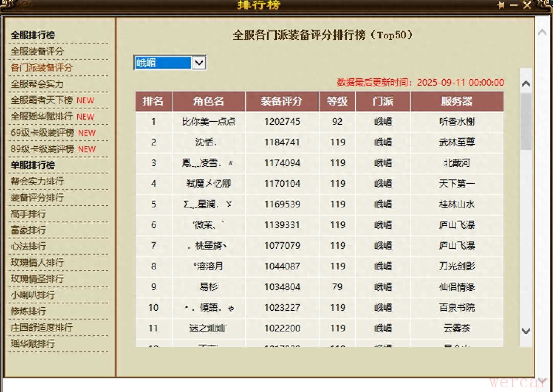Open the 峨嵋 faction dropdown arrow

tap(199, 63)
